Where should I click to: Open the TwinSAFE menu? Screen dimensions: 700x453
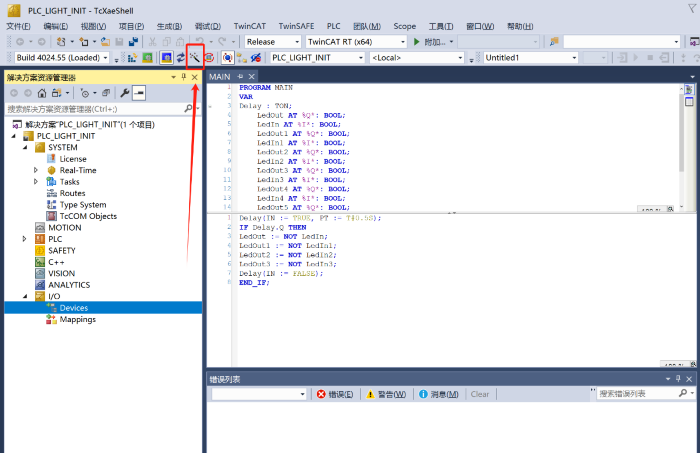pyautogui.click(x=296, y=26)
